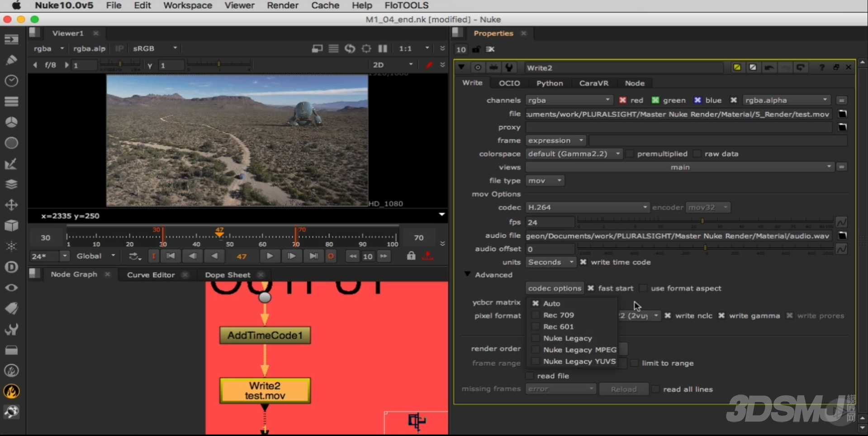This screenshot has height=436, width=868.
Task: Click the Write2 node color yellow icon
Action: (737, 67)
